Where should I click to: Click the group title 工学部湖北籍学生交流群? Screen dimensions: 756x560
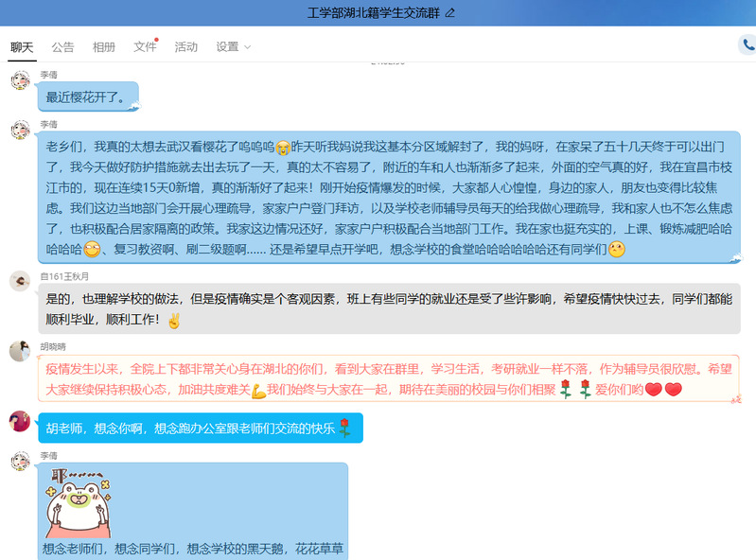click(x=374, y=13)
